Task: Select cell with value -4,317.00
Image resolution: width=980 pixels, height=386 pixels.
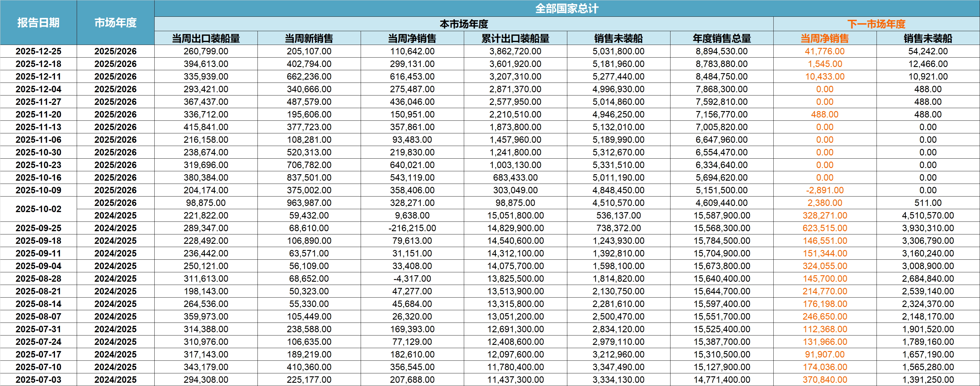Action: coord(412,279)
